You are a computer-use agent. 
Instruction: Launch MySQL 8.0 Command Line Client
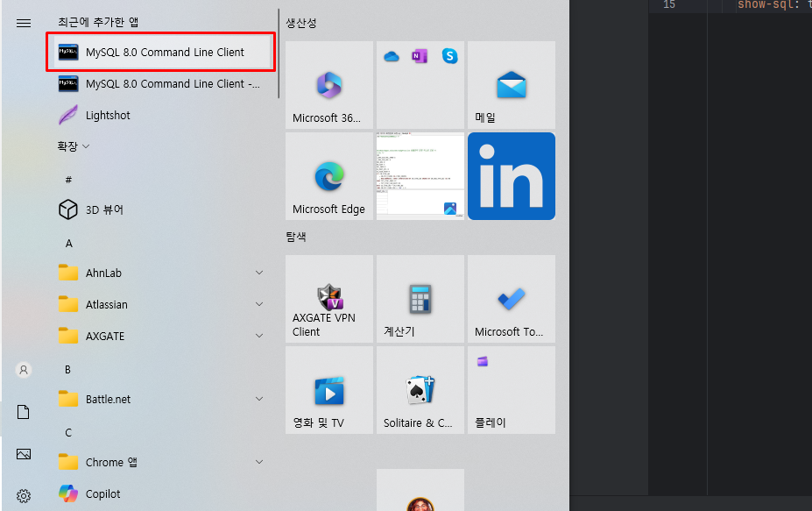coord(160,53)
